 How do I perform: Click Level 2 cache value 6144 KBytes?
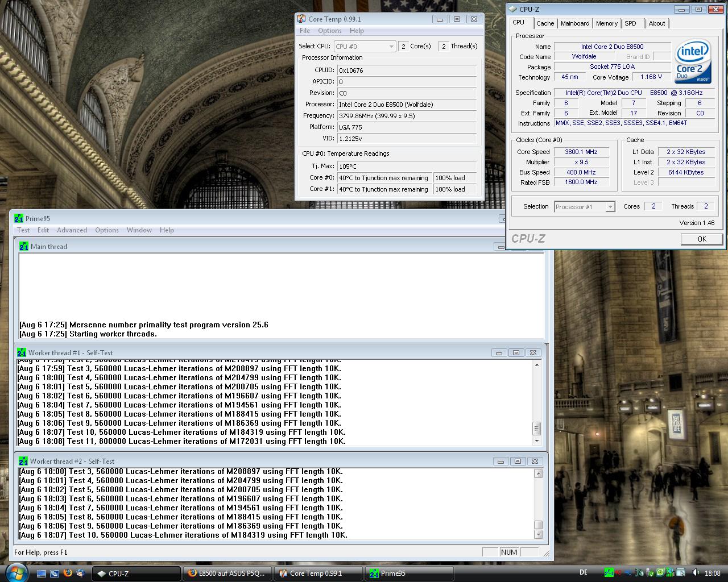coord(686,172)
